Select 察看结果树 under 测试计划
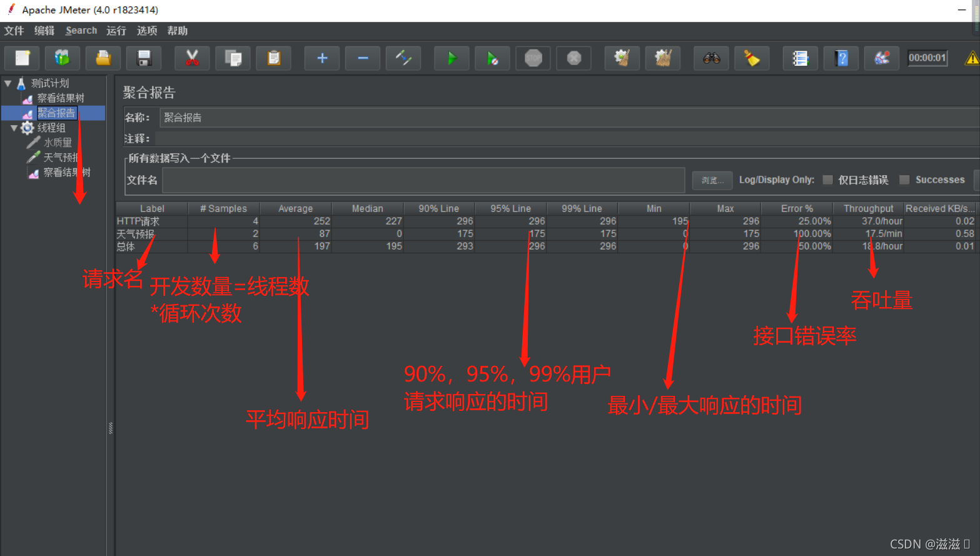Viewport: 980px width, 556px height. click(x=61, y=98)
